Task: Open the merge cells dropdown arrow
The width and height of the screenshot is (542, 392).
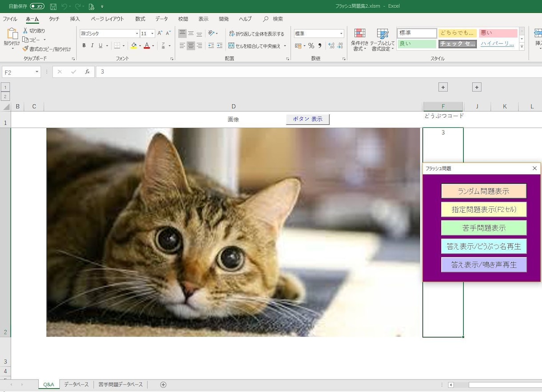Action: tap(285, 46)
